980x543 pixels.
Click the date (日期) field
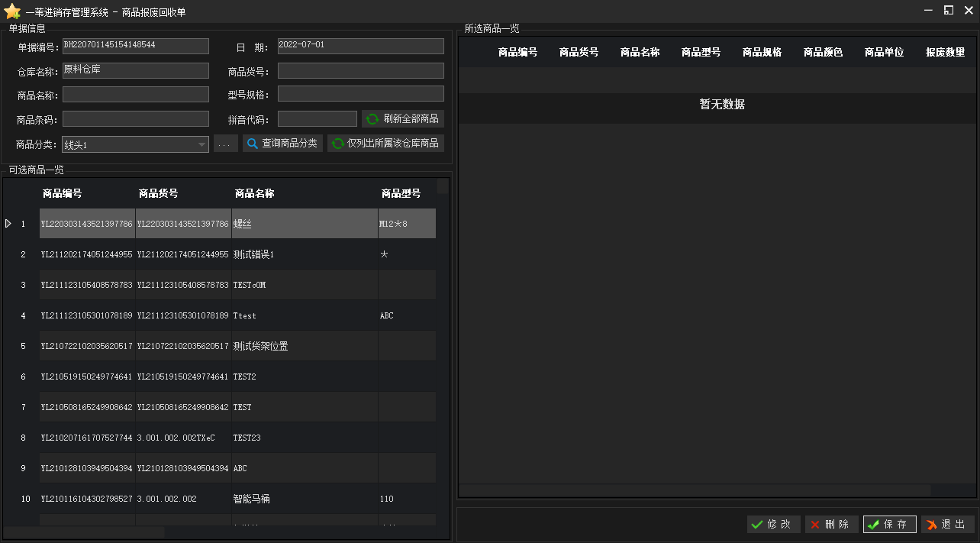360,46
